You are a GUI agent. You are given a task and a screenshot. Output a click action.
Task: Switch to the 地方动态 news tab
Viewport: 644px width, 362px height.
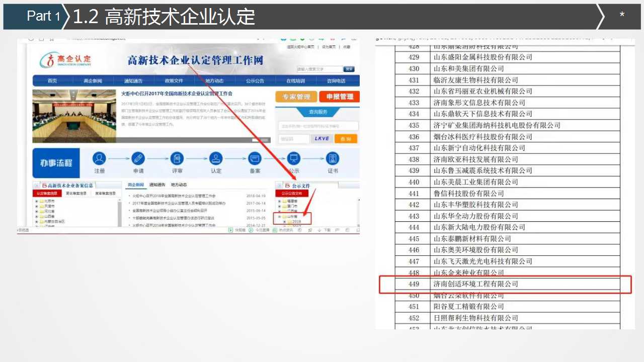click(179, 185)
